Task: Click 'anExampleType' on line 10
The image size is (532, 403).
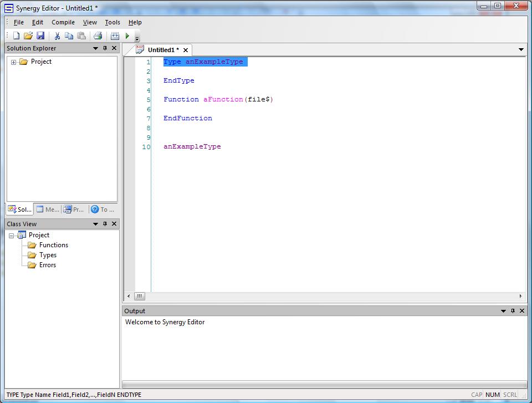Action: pyautogui.click(x=192, y=146)
